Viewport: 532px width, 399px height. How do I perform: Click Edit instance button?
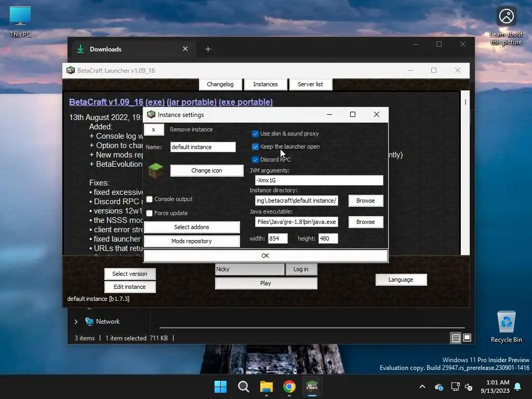[x=130, y=287]
